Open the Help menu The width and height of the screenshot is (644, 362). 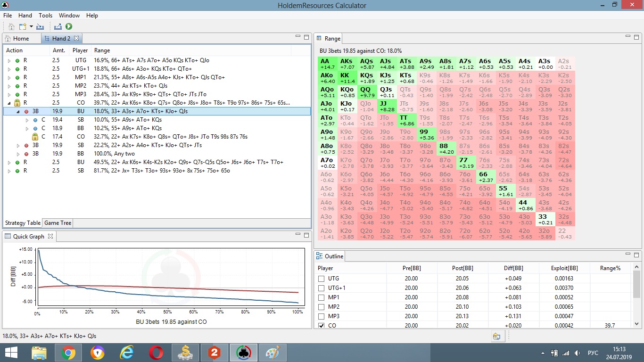(92, 16)
